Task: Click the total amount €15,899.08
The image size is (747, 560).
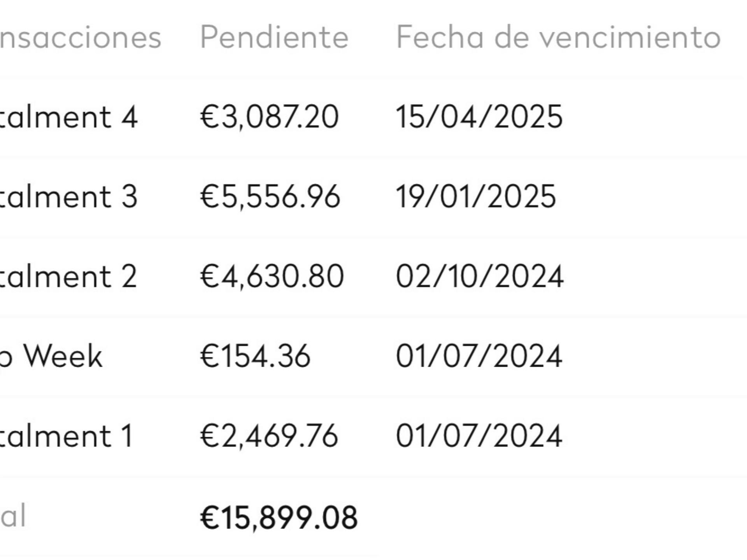Action: tap(279, 518)
